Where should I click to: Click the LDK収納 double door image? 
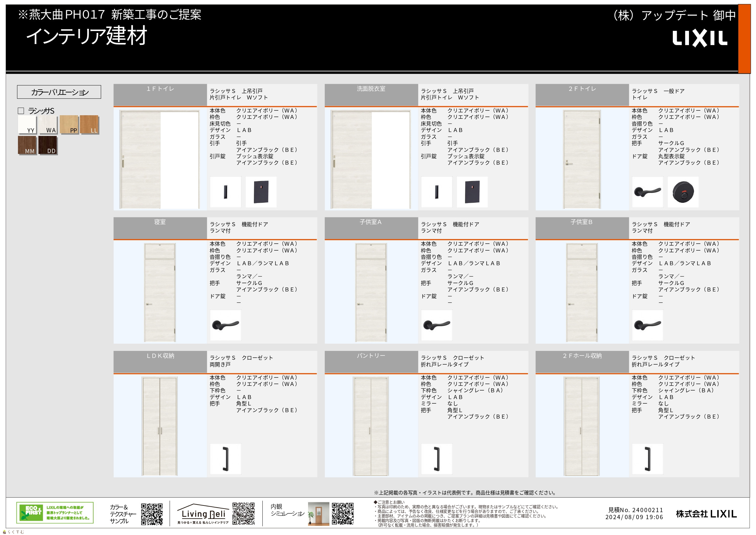pyautogui.click(x=160, y=426)
